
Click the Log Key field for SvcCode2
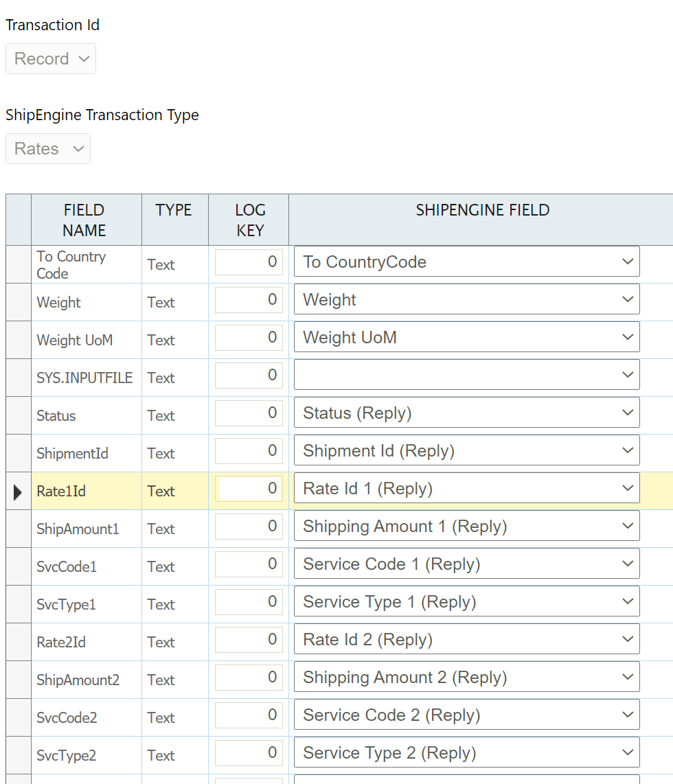point(249,715)
